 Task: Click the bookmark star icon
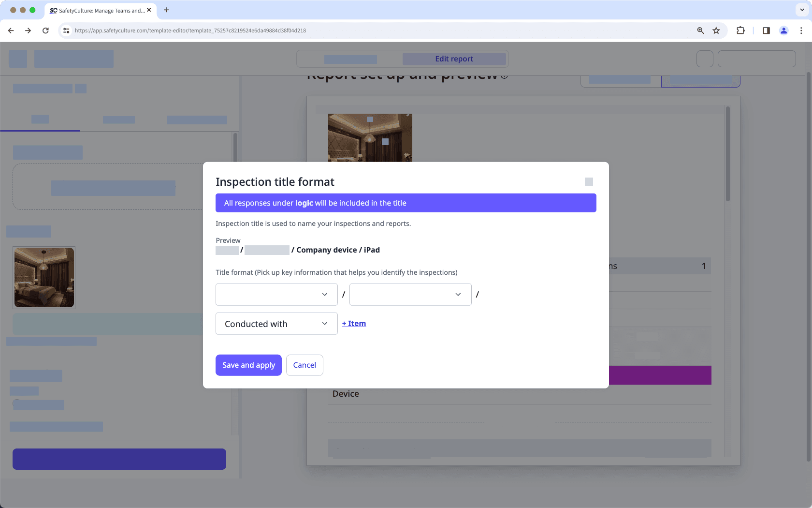(x=716, y=30)
